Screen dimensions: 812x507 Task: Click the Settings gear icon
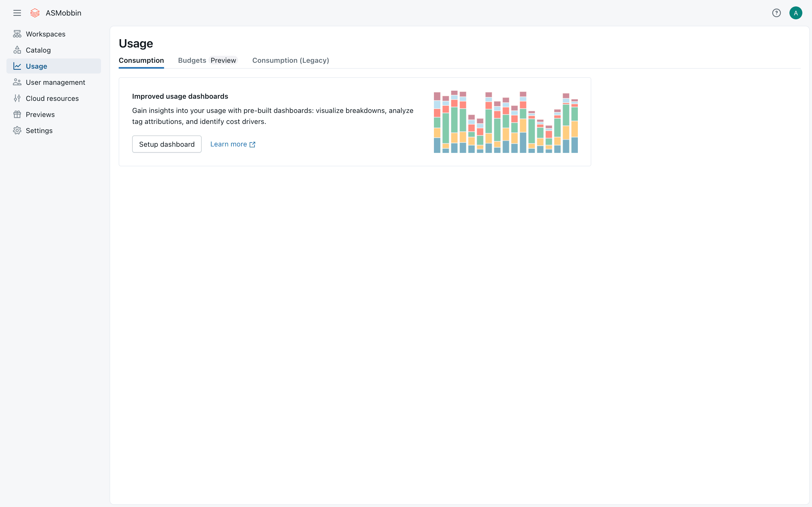click(17, 130)
